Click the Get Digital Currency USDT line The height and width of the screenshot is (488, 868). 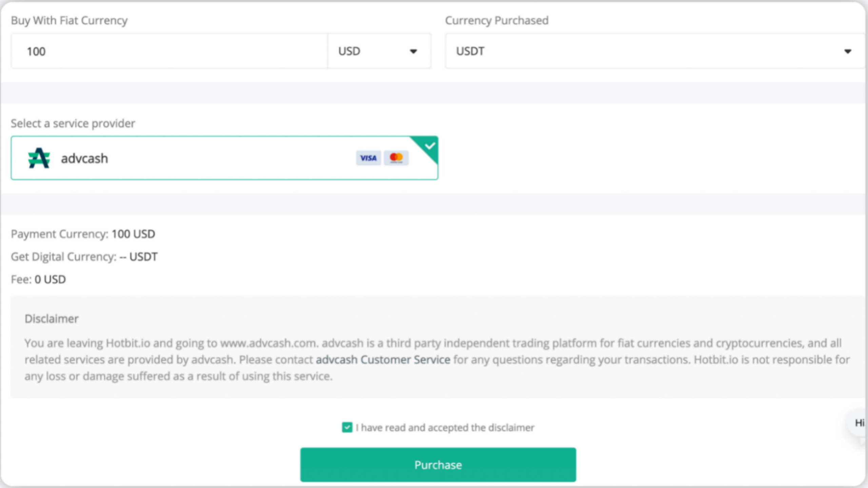pos(84,257)
